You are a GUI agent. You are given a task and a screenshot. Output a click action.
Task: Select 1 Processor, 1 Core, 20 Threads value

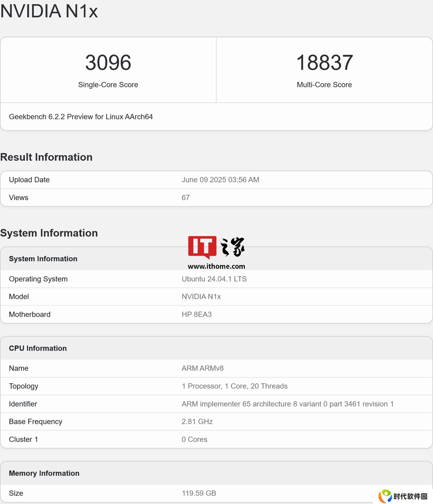tap(235, 386)
